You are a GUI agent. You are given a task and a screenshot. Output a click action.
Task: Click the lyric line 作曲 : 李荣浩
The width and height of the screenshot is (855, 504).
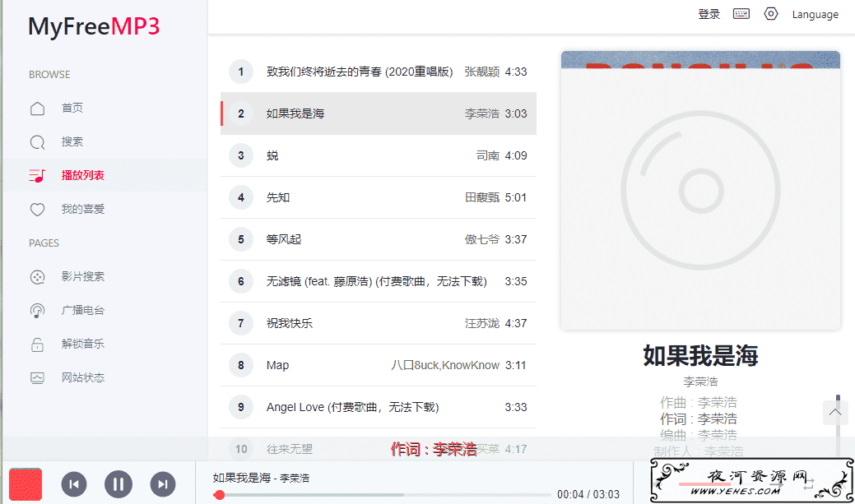click(699, 403)
